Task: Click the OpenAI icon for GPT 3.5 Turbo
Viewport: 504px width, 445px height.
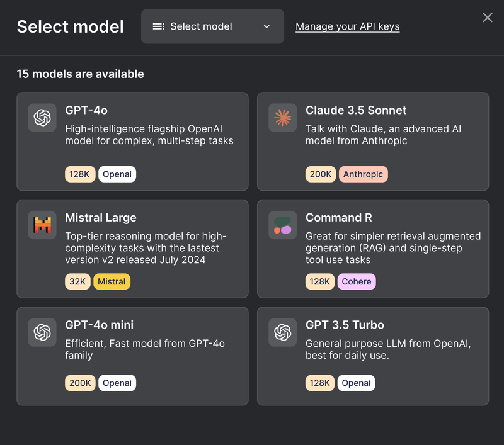Action: pos(282,332)
